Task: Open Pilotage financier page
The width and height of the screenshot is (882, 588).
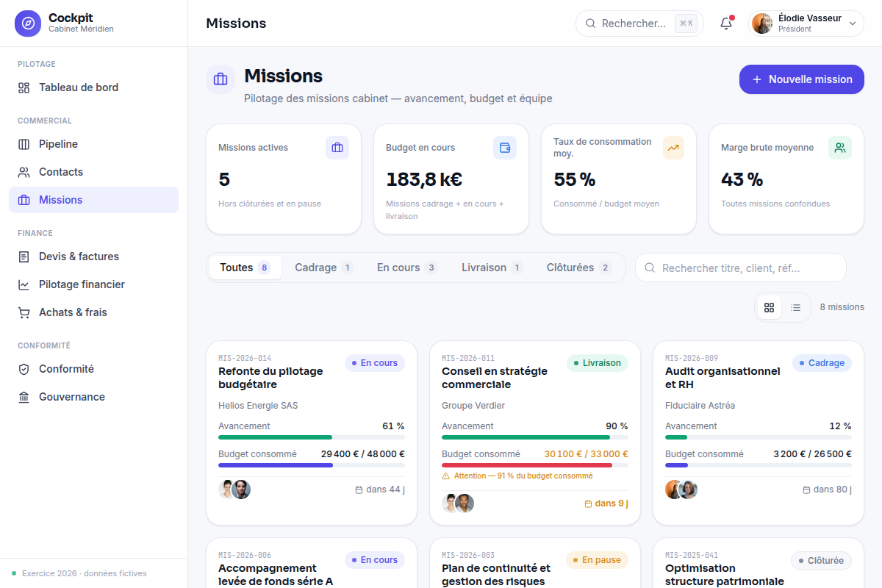Action: pyautogui.click(x=93, y=284)
